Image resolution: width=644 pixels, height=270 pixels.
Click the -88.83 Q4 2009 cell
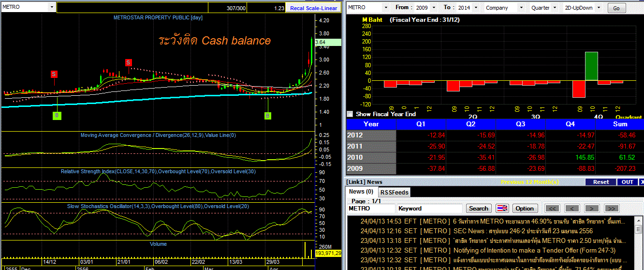[x=570, y=169]
